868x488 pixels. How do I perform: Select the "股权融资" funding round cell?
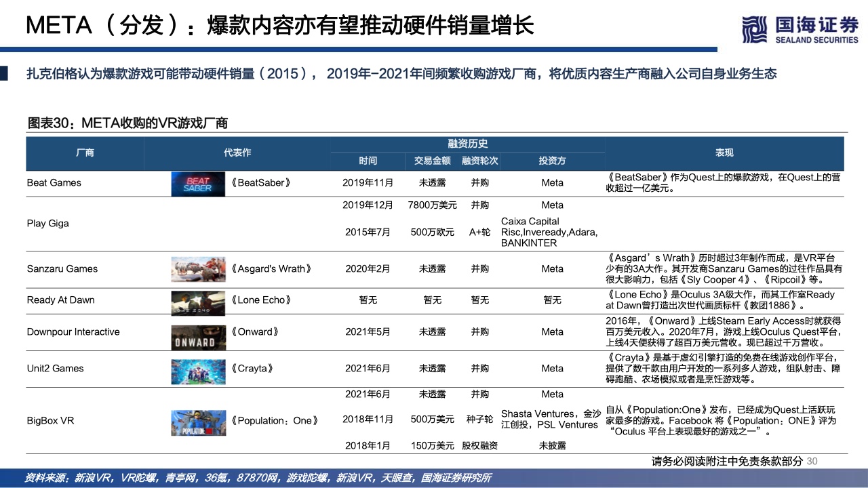point(480,446)
